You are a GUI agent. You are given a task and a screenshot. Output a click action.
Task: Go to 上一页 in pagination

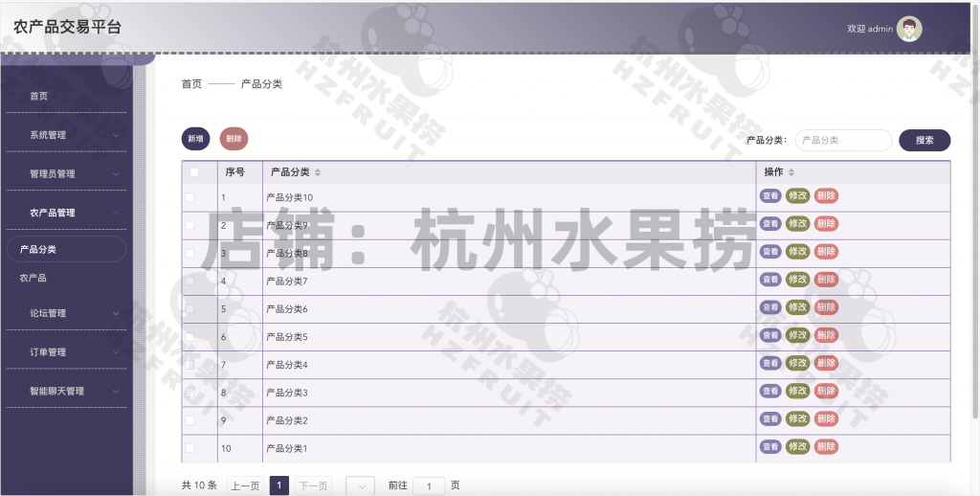[245, 485]
